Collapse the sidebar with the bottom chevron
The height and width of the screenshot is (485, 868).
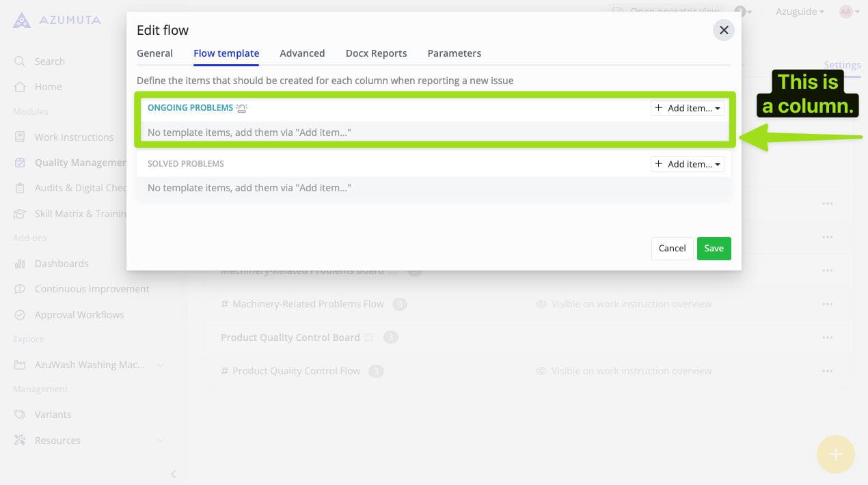tap(173, 473)
